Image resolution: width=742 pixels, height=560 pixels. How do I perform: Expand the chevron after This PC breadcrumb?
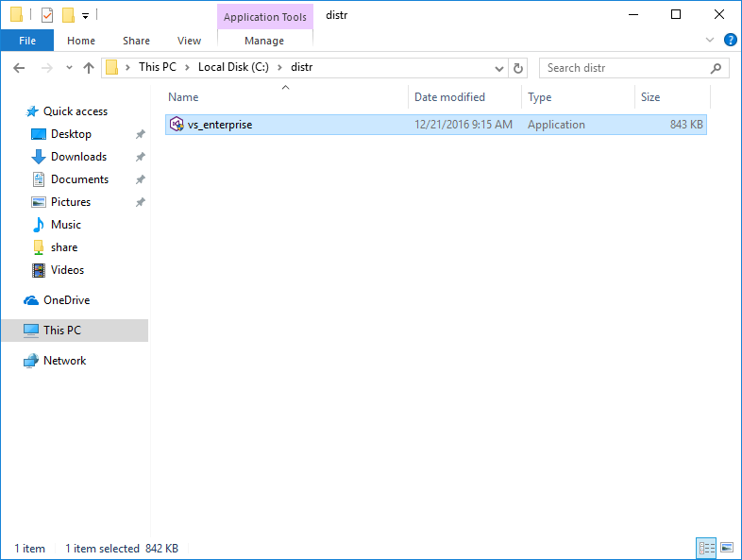tap(187, 68)
